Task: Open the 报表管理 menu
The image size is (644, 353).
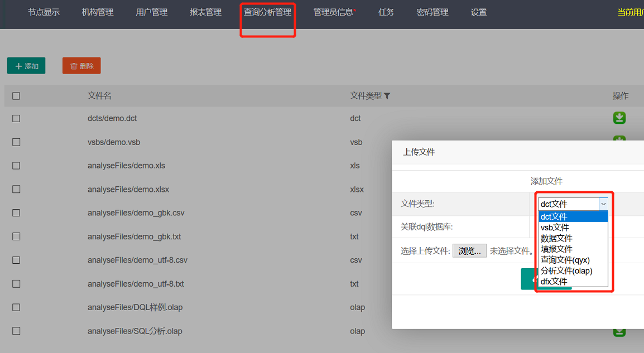Action: tap(206, 12)
